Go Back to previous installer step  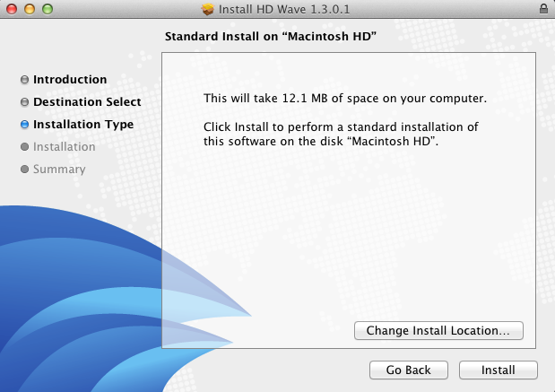click(409, 370)
